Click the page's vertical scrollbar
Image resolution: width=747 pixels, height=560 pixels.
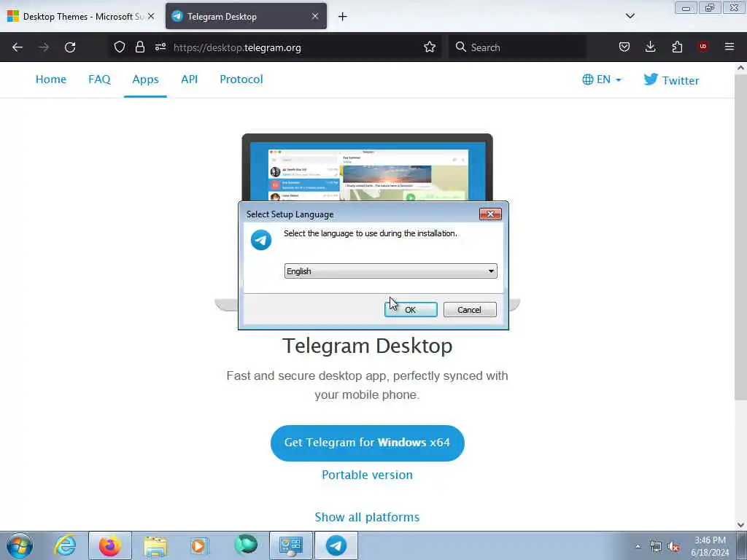741,238
